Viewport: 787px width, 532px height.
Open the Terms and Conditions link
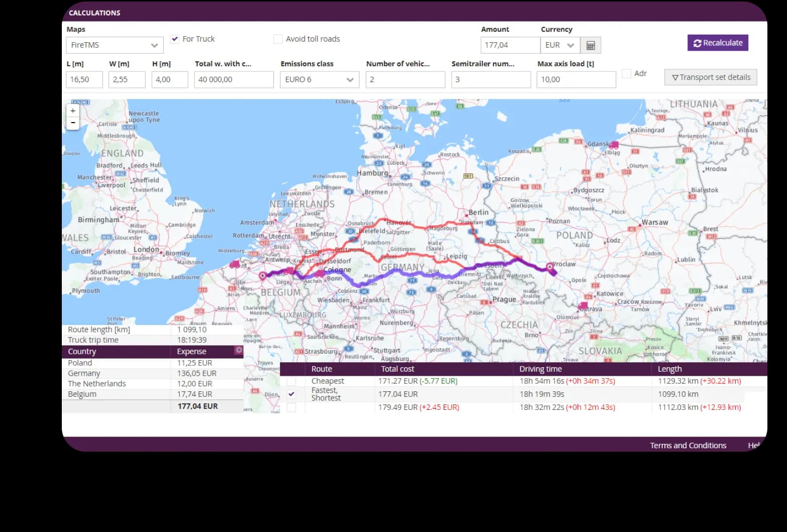[687, 445]
